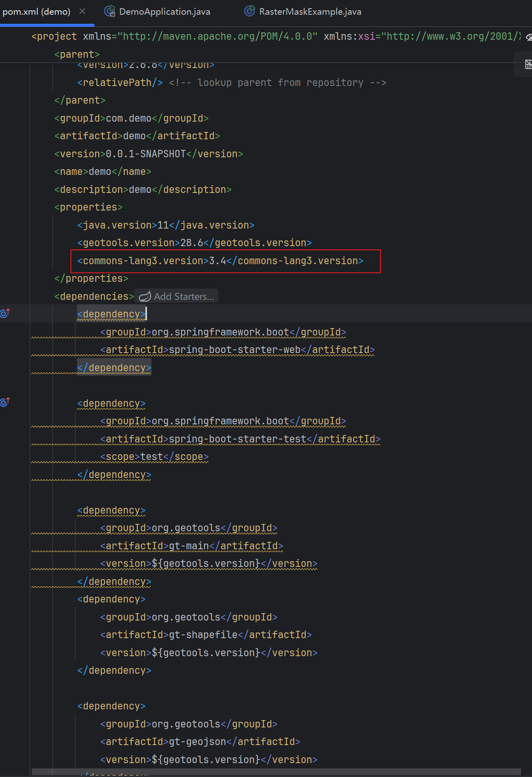The image size is (532, 777).
Task: Click the opening <dependencies> tag
Action: tap(94, 297)
